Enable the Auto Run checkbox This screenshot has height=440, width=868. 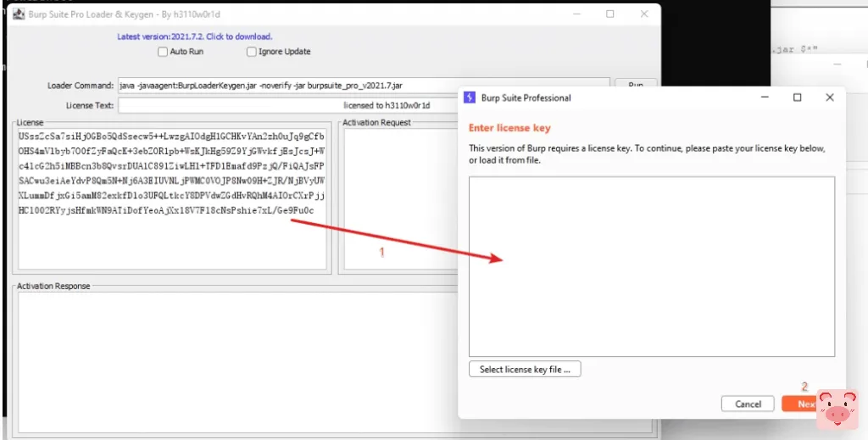click(x=163, y=52)
